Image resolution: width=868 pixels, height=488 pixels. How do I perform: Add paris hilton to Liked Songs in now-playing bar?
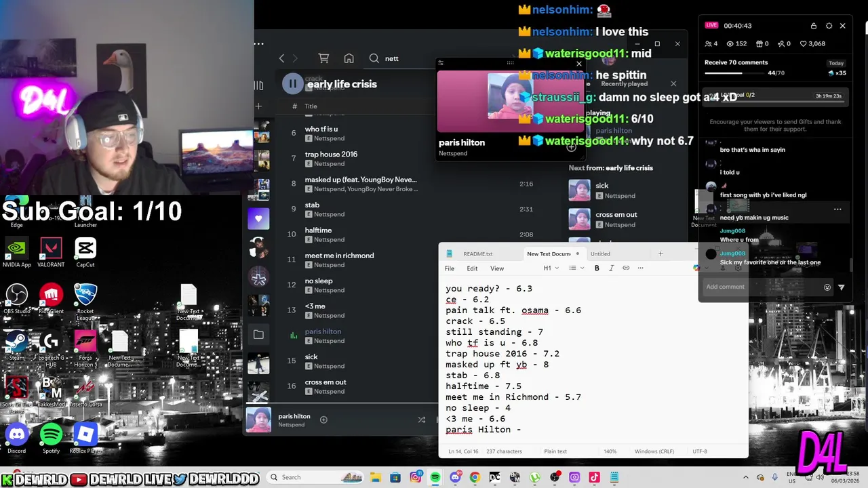(x=323, y=420)
